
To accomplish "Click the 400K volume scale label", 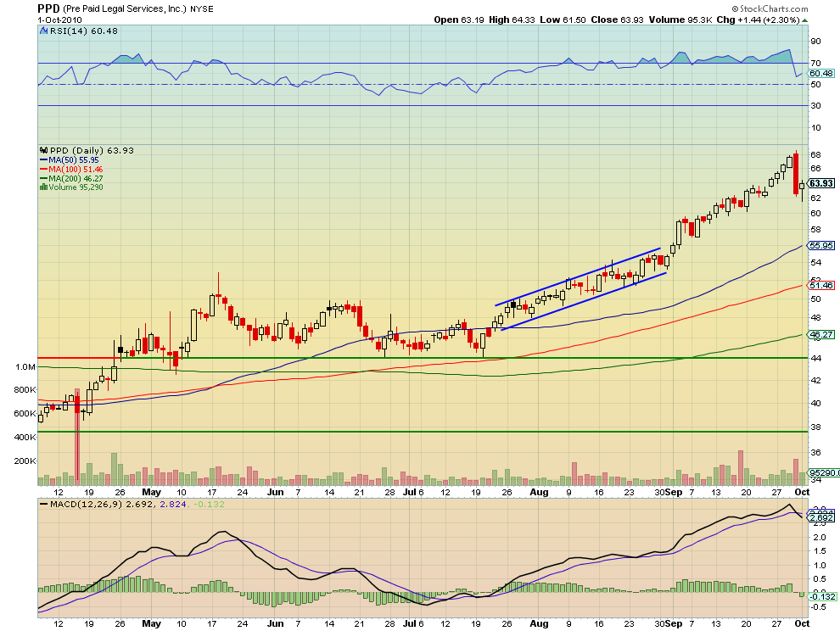I will 25,437.
